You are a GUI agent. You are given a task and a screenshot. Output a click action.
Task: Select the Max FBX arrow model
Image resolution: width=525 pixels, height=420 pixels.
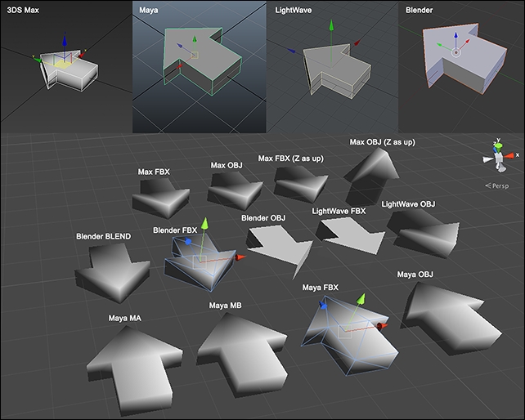click(161, 198)
